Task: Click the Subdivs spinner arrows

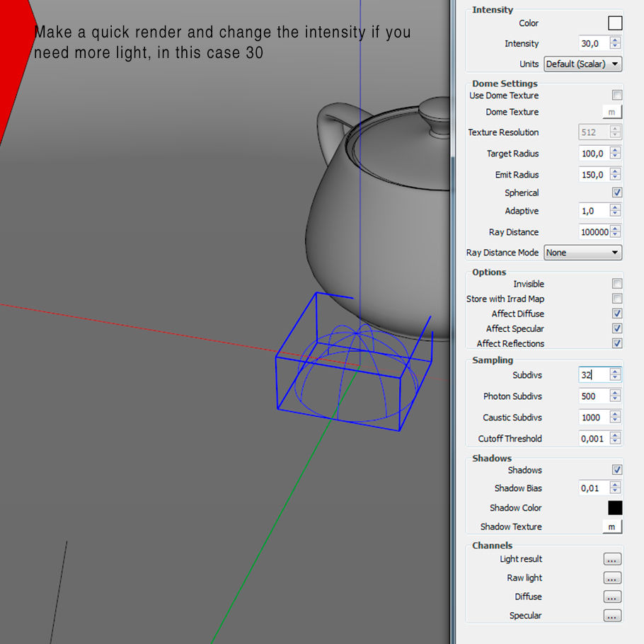Action: click(615, 374)
